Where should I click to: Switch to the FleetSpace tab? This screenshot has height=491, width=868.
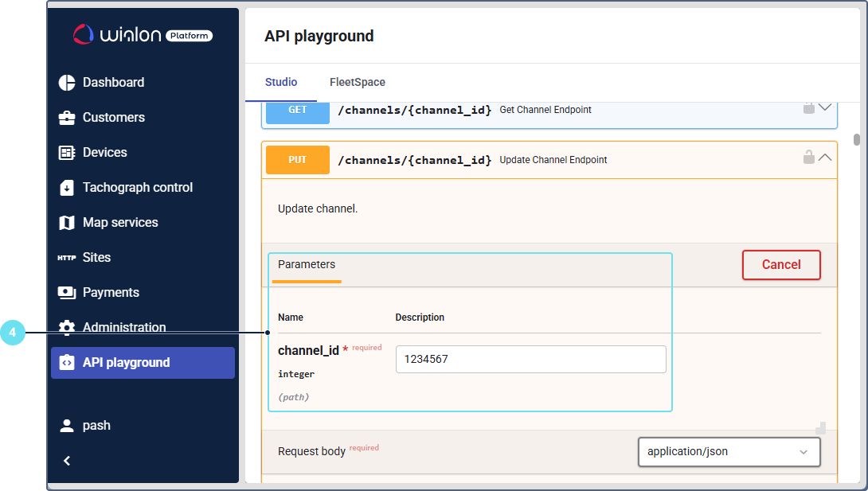pos(358,82)
